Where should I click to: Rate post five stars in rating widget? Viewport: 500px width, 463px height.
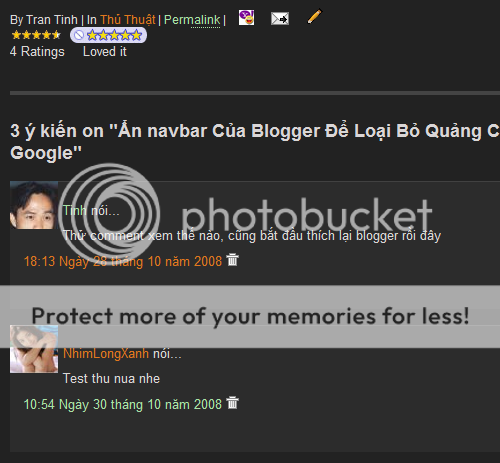coord(136,35)
